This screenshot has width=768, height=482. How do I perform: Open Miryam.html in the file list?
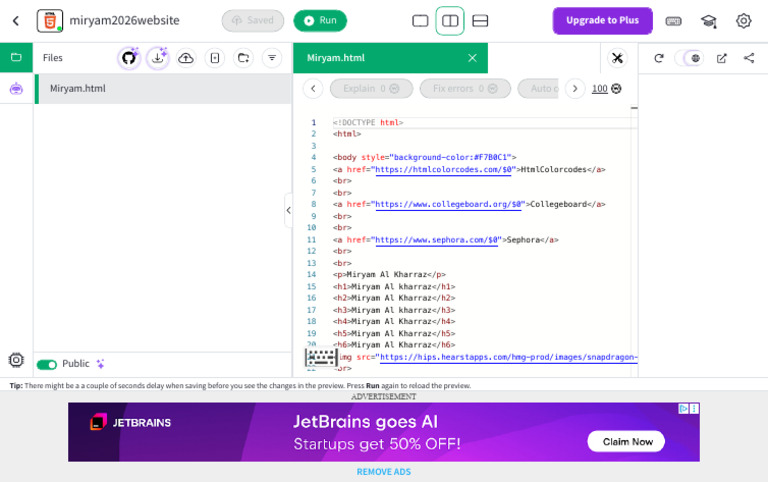[163, 89]
